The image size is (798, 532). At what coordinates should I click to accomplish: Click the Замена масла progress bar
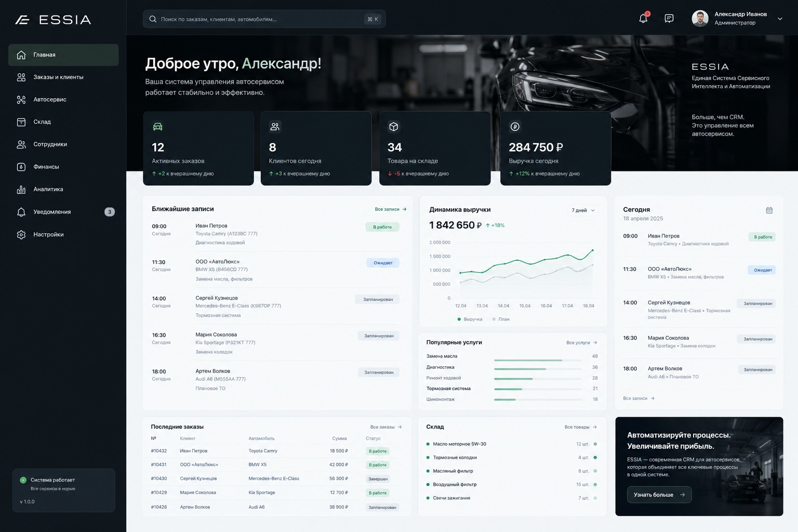(538, 360)
